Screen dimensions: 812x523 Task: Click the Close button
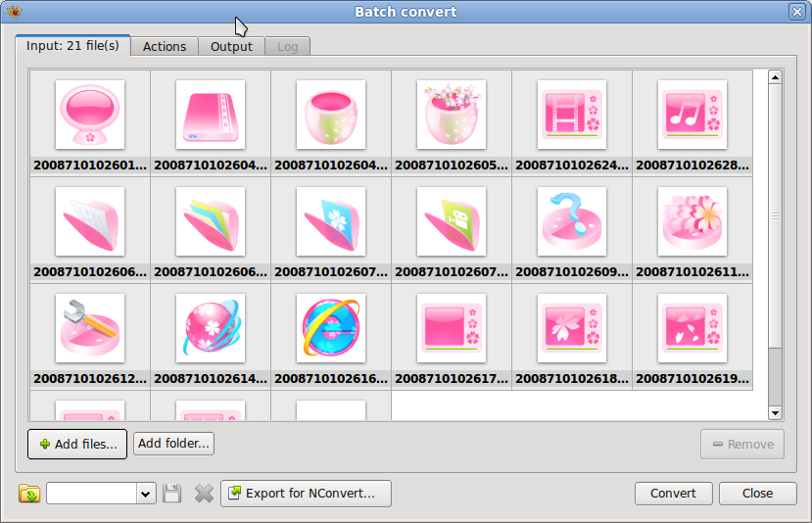coord(757,494)
